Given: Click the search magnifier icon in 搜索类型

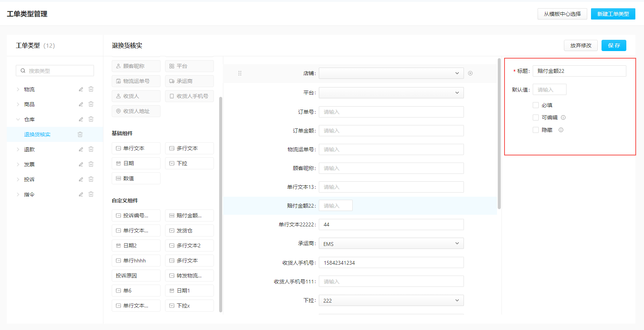Looking at the screenshot, I should (x=23, y=71).
